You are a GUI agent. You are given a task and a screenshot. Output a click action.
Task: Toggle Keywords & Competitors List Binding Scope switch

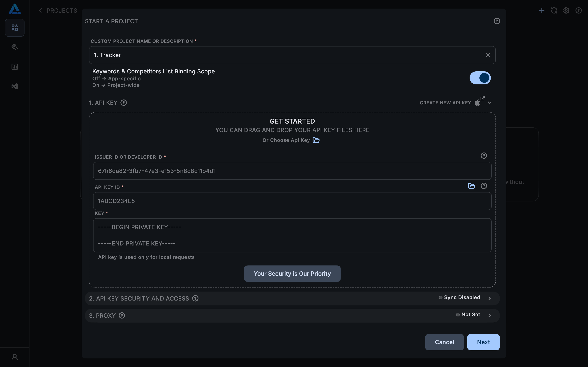(x=480, y=78)
